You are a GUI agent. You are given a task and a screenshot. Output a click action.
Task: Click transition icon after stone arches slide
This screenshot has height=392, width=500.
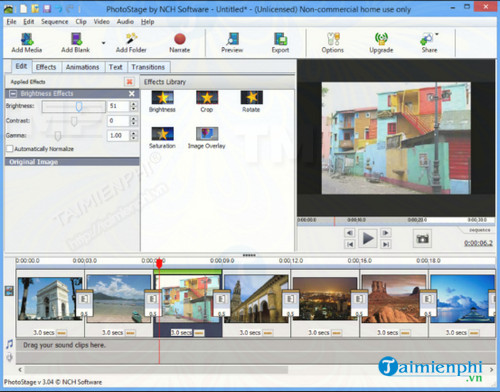coord(291,303)
